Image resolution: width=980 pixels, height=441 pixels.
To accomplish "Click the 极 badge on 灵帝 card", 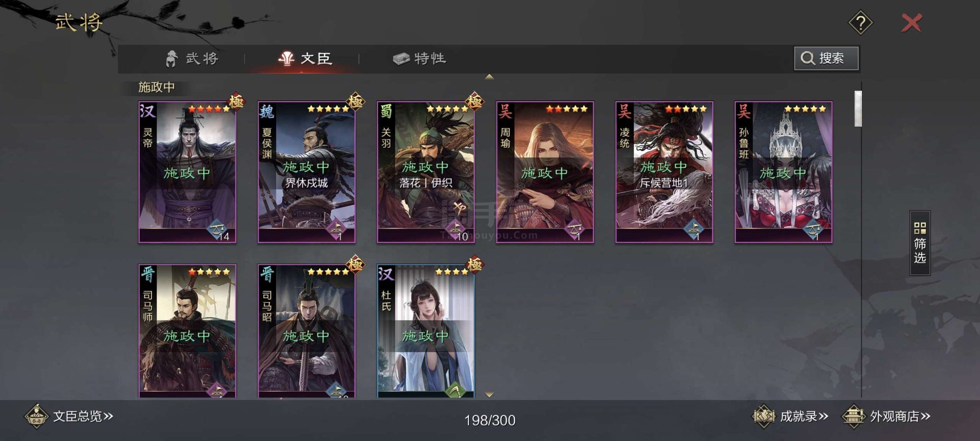I will (236, 102).
